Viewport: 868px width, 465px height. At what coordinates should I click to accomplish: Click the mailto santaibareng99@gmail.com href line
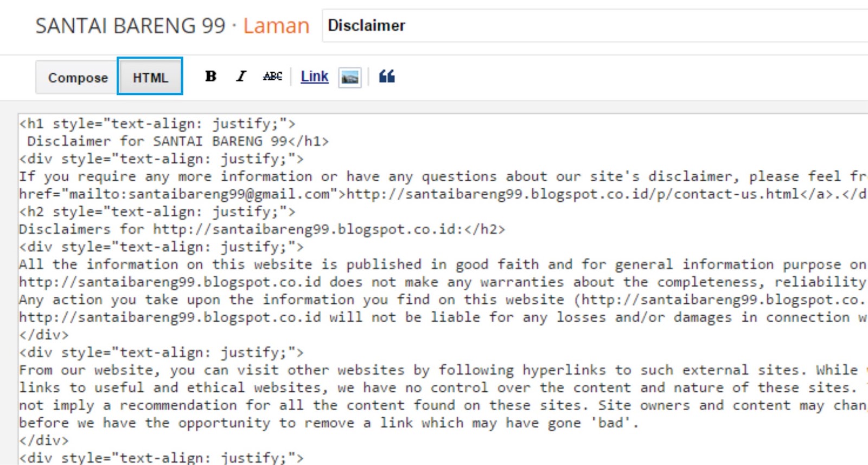[174, 194]
